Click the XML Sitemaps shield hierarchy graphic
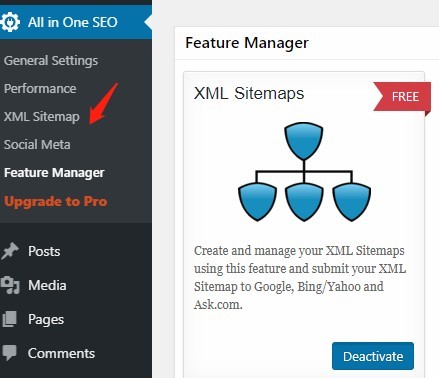This screenshot has width=439, height=378. pos(304,172)
